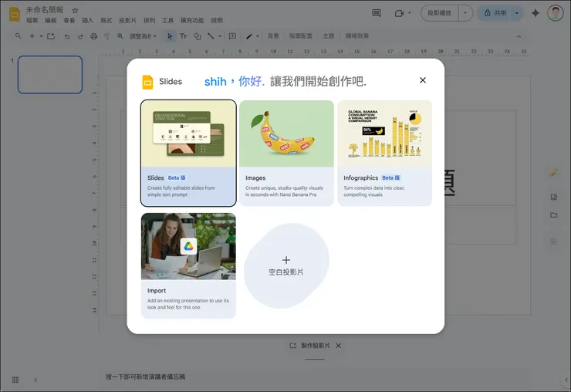Click the zoom magnifier icon

[x=120, y=36]
